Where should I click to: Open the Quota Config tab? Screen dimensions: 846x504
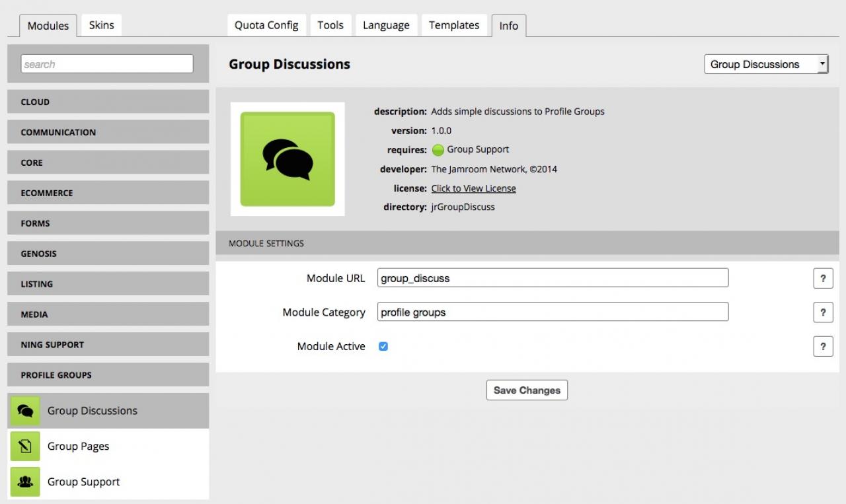pyautogui.click(x=266, y=25)
